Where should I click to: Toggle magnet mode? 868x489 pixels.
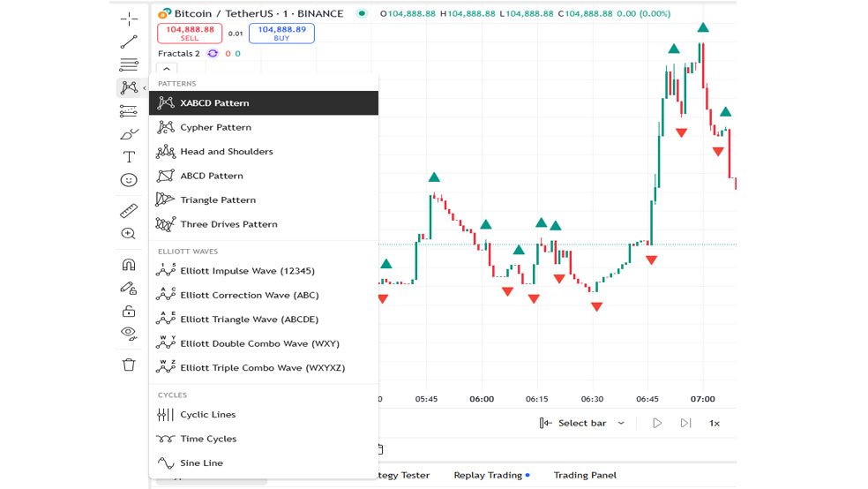click(129, 265)
